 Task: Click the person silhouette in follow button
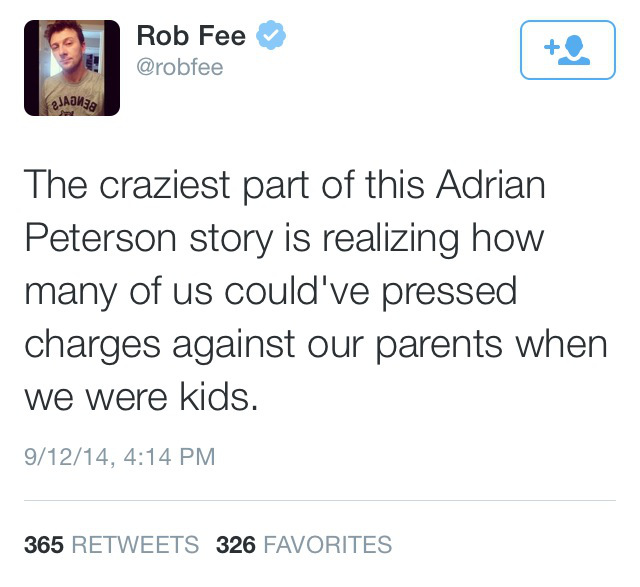pyautogui.click(x=575, y=50)
